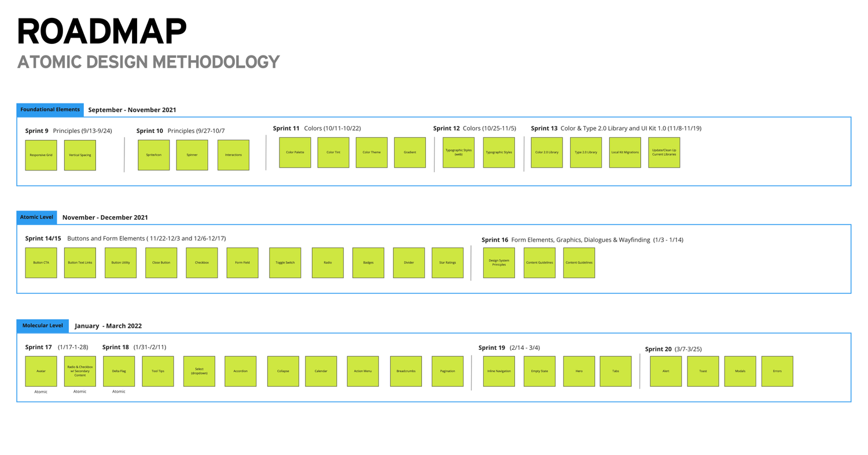Select Update/Clean Up Current Libraries note

click(664, 153)
